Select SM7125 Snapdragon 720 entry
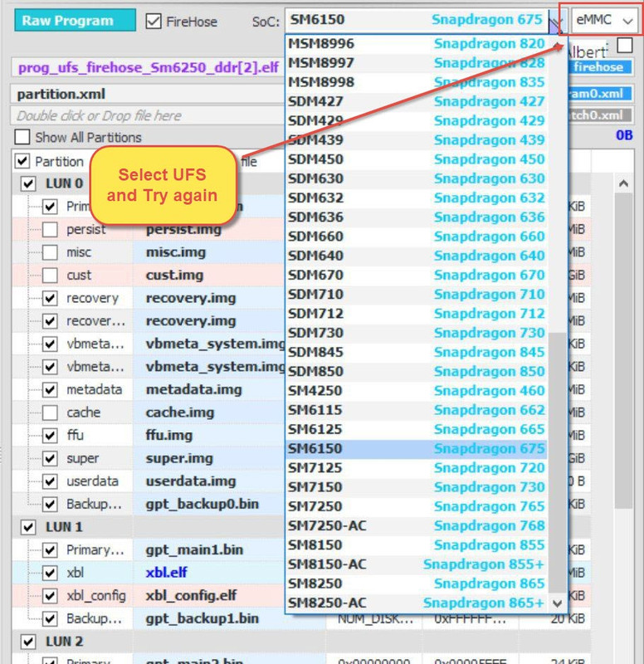The image size is (644, 664). (417, 468)
